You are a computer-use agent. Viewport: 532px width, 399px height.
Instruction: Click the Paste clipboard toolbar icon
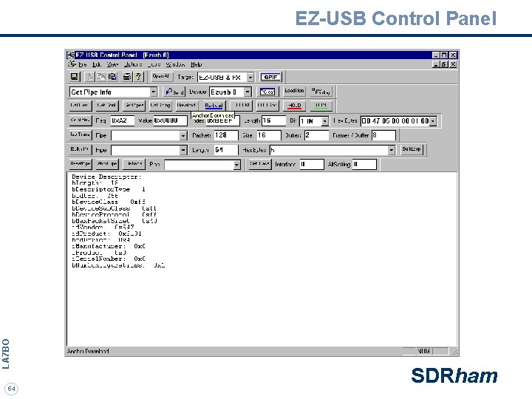(x=112, y=77)
